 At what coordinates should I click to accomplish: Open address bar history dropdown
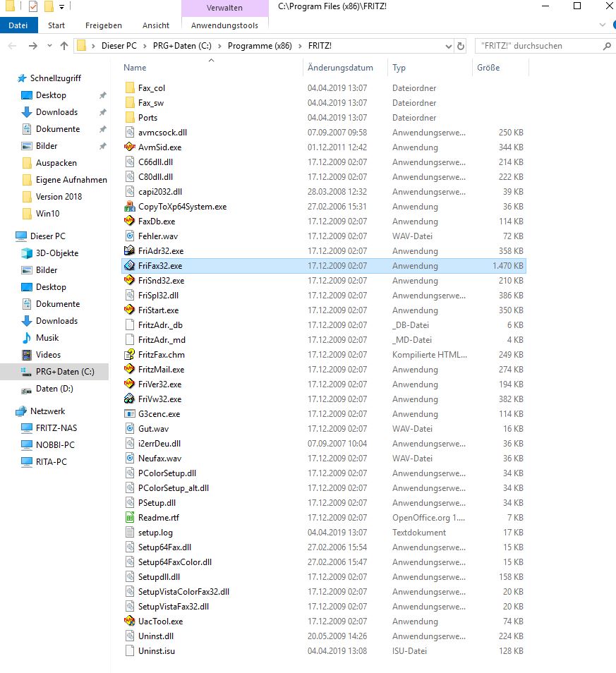449,47
